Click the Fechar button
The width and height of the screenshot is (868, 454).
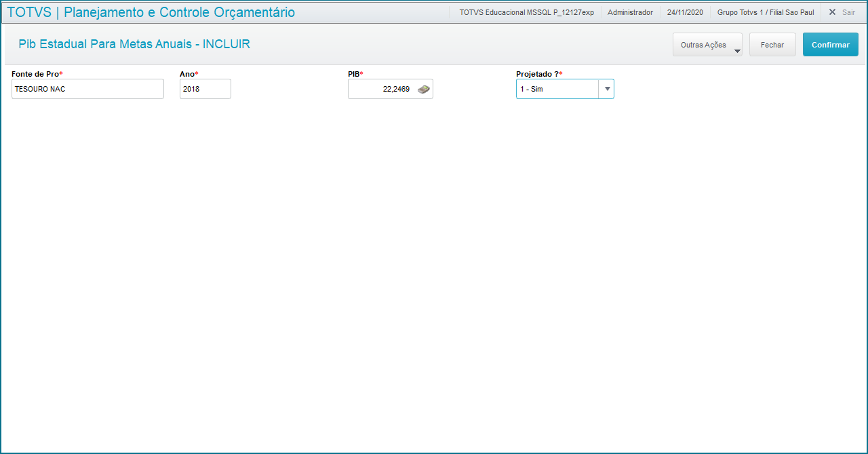click(x=772, y=45)
